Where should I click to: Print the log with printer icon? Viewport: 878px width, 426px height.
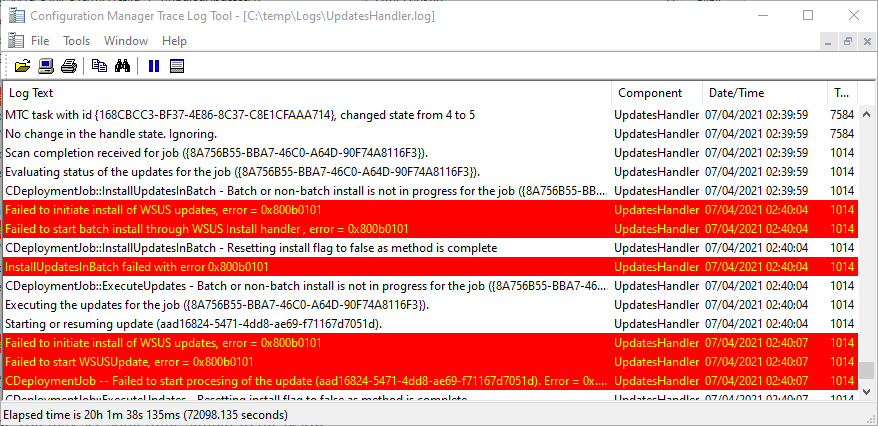68,66
